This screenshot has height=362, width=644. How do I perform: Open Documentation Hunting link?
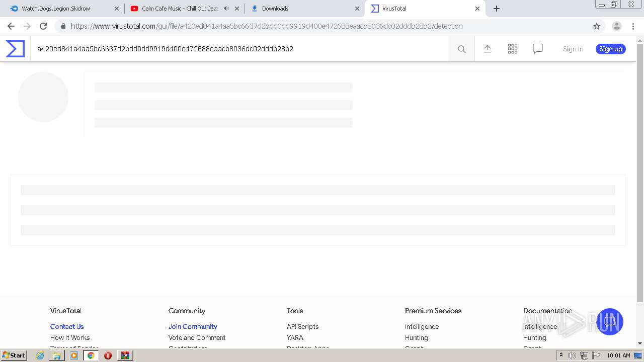535,337
